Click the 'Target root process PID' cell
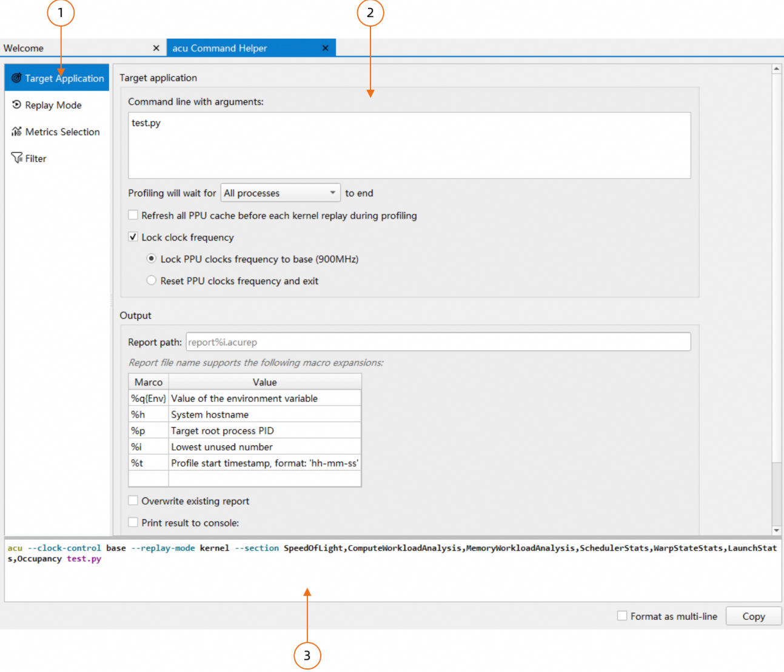Viewport: 784px width, 672px height. (265, 430)
